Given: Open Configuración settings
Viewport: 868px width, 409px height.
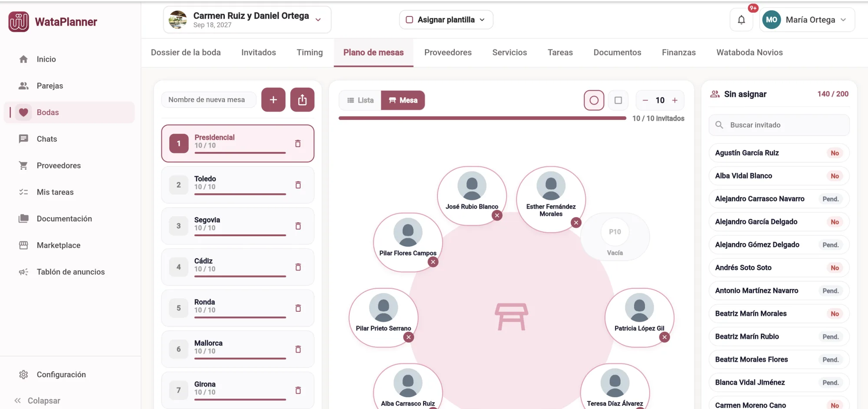Looking at the screenshot, I should click(69, 375).
